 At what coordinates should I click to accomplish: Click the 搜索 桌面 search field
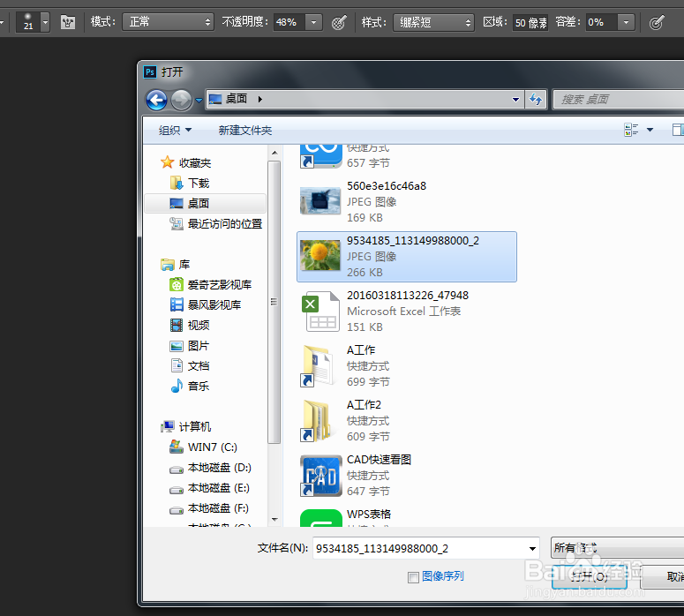tap(618, 99)
